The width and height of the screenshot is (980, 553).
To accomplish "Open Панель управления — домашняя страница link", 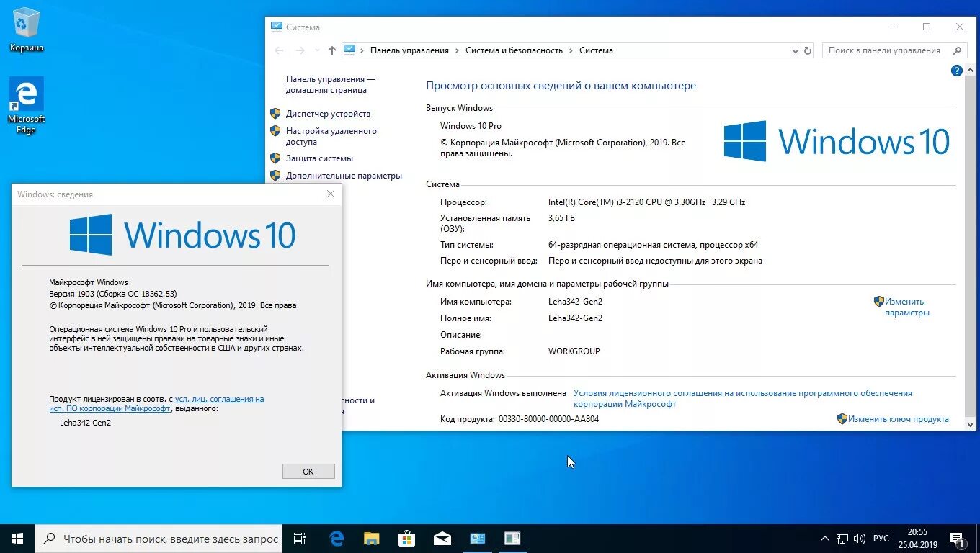I will (331, 84).
